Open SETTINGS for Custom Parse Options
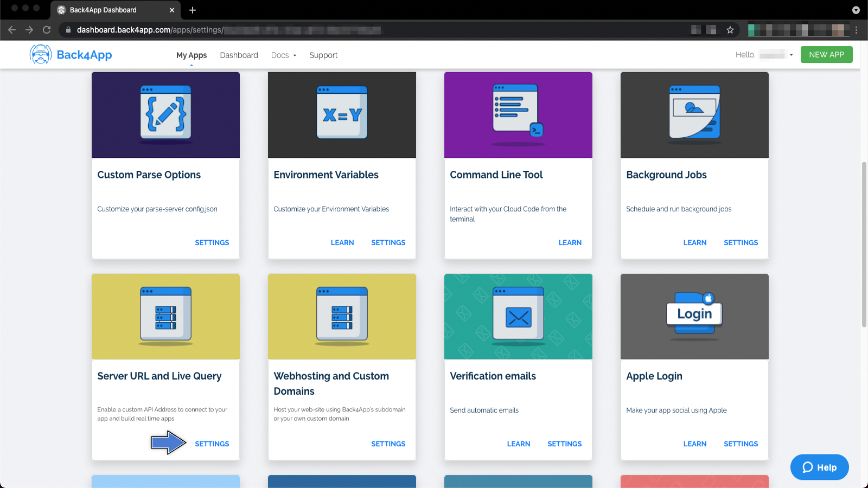This screenshot has width=868, height=488. coord(212,242)
